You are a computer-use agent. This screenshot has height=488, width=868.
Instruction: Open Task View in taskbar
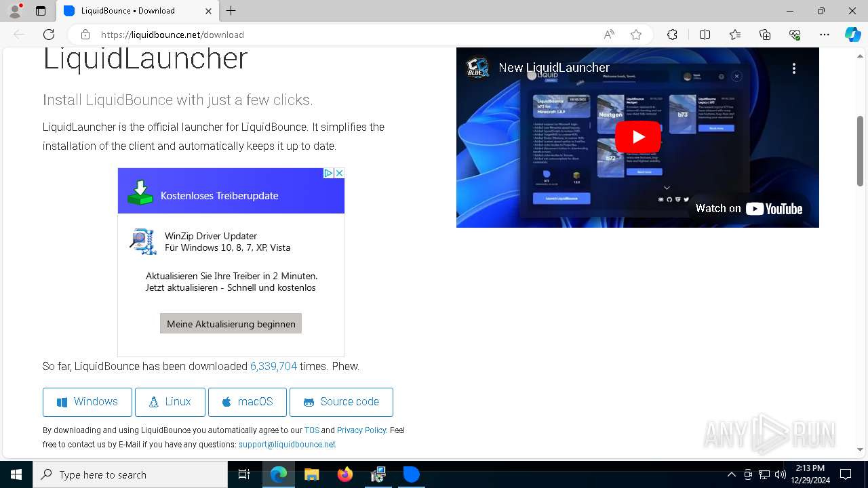point(245,474)
